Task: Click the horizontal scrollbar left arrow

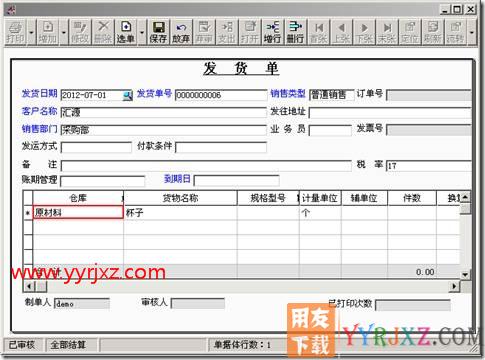Action: (x=29, y=286)
